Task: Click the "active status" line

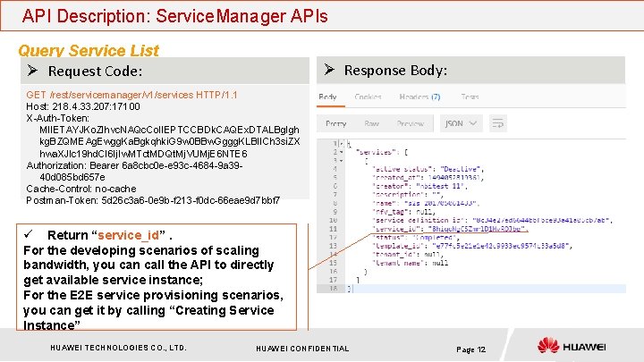Action: pos(428,169)
